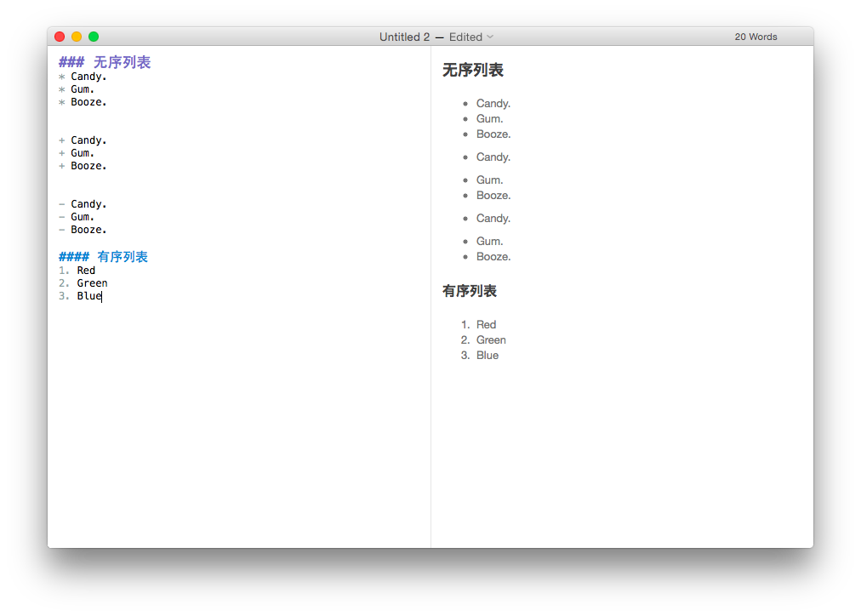Click 'Blue' item in preview list
The height and width of the screenshot is (616, 861).
487,355
